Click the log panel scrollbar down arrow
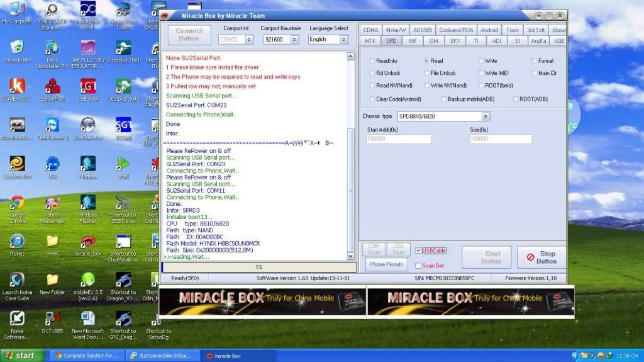Viewport: 644px width, 362px height. coord(351,256)
